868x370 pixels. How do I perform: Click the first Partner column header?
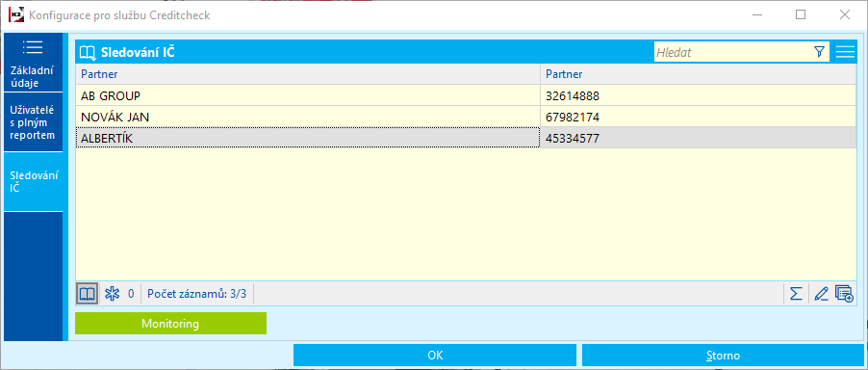click(x=308, y=73)
